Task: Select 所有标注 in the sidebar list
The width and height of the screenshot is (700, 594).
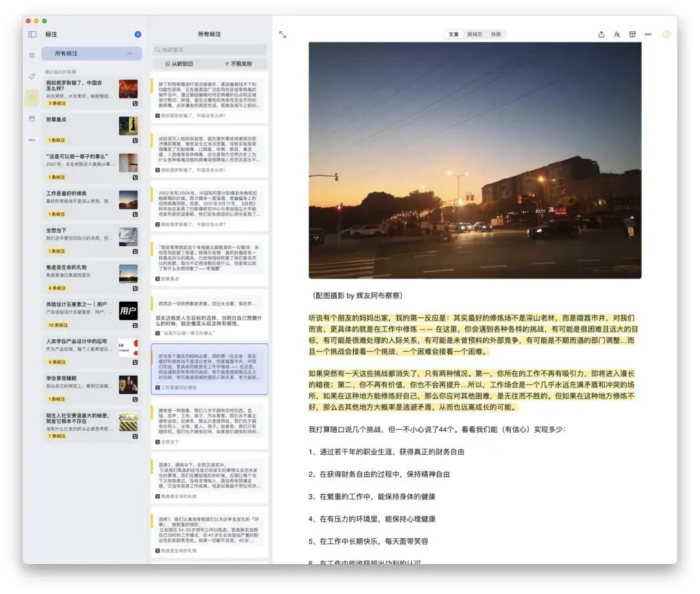Action: pyautogui.click(x=91, y=54)
